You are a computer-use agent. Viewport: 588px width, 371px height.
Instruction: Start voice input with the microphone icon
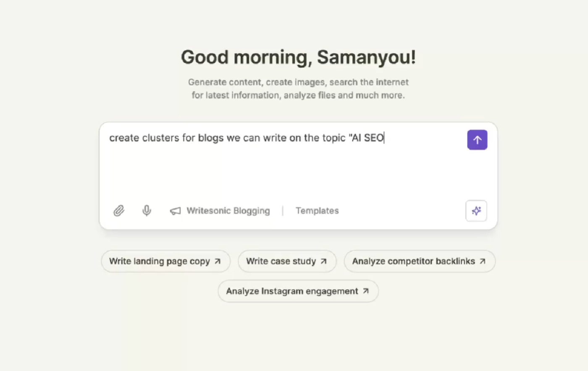tap(147, 210)
